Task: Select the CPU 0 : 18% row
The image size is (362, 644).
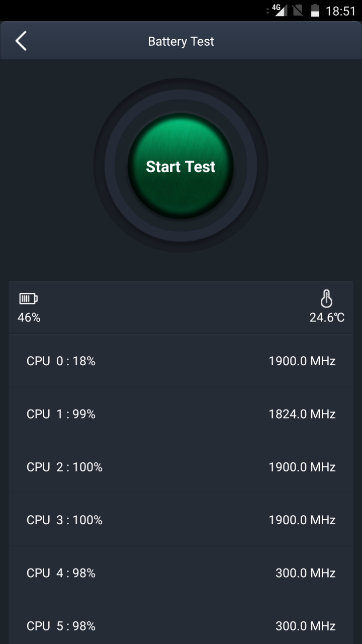Action: tap(181, 361)
